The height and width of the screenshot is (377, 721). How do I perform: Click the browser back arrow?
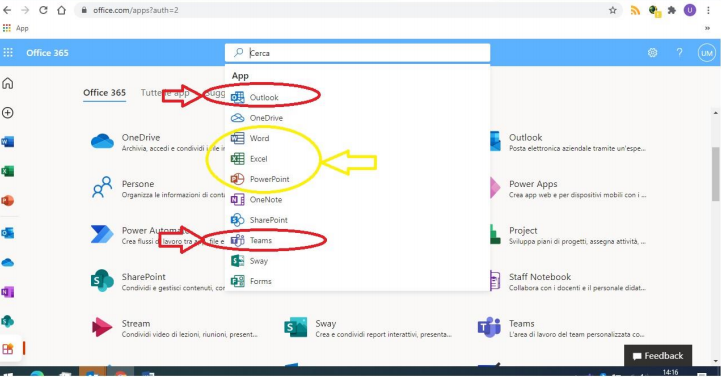[x=7, y=10]
